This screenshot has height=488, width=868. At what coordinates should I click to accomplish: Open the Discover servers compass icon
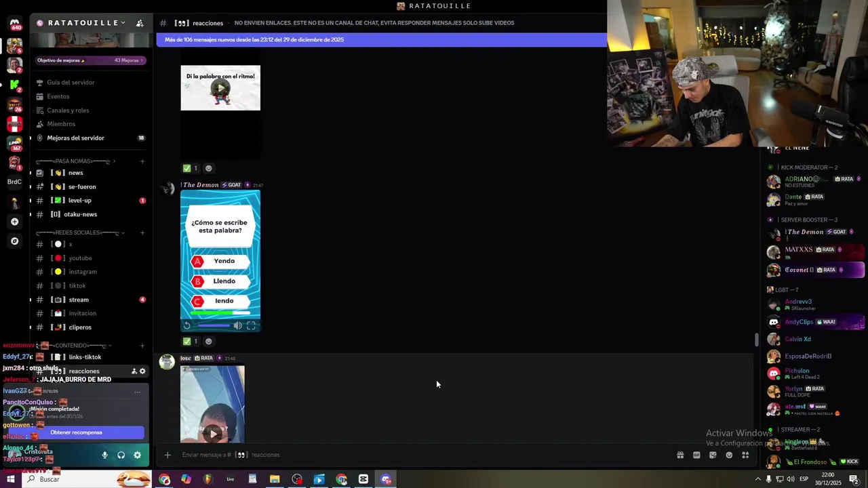(14, 241)
